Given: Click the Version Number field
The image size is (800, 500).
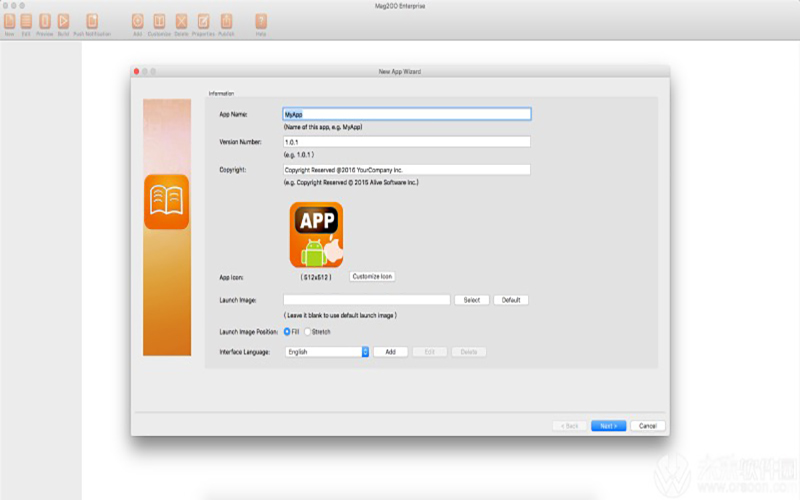Looking at the screenshot, I should [407, 142].
